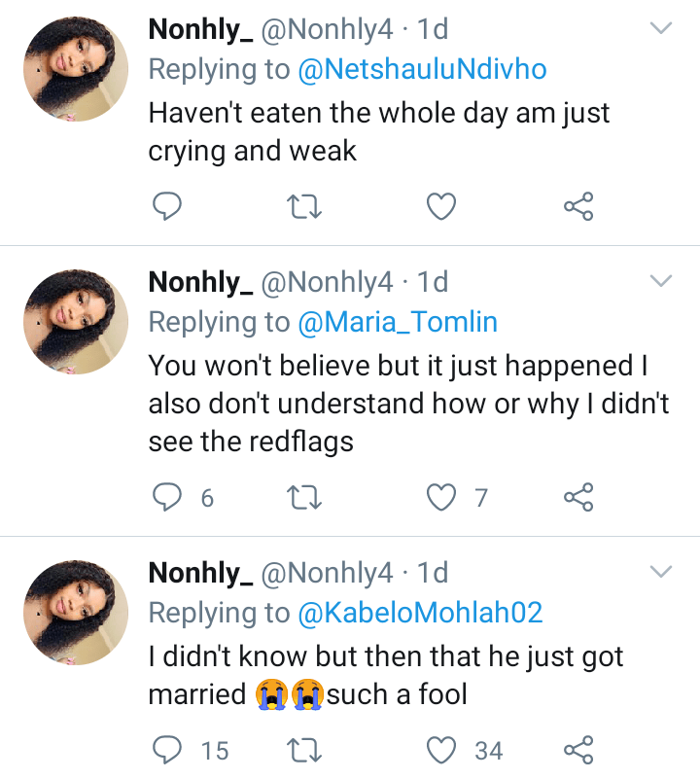
Task: Like the 'redflags' tweet with 7 likes
Action: coord(442,498)
